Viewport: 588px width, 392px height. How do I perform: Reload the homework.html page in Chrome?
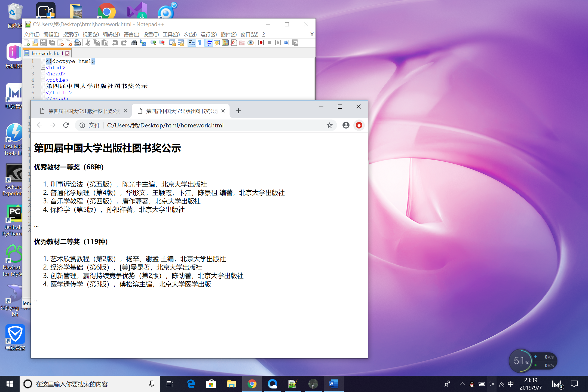66,125
